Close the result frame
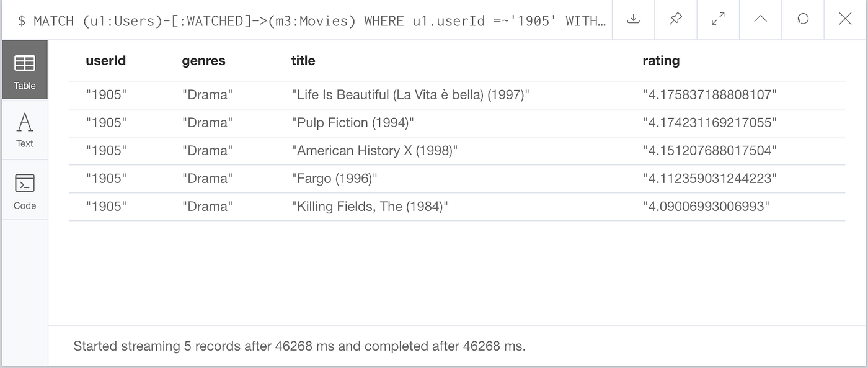This screenshot has height=368, width=868. 845,19
